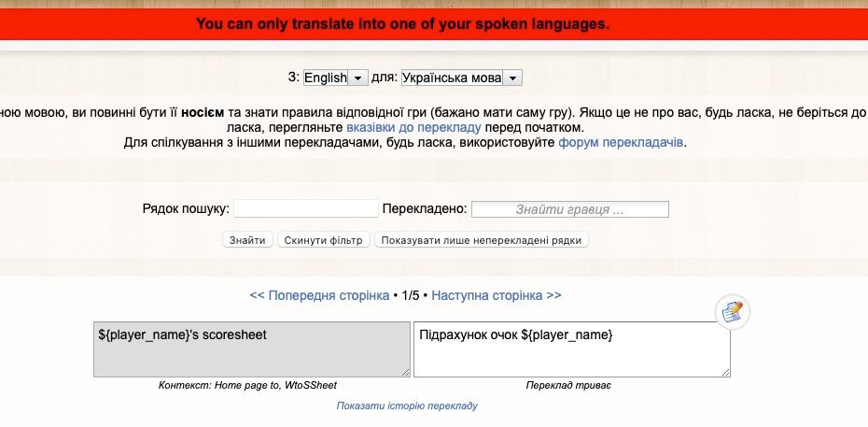Click the 1/5 page indicator

point(410,295)
